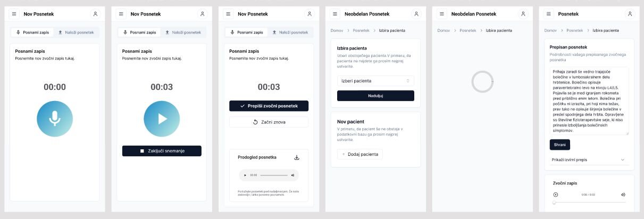The image size is (644, 219).
Task: Click the large round play button
Action: click(x=162, y=119)
